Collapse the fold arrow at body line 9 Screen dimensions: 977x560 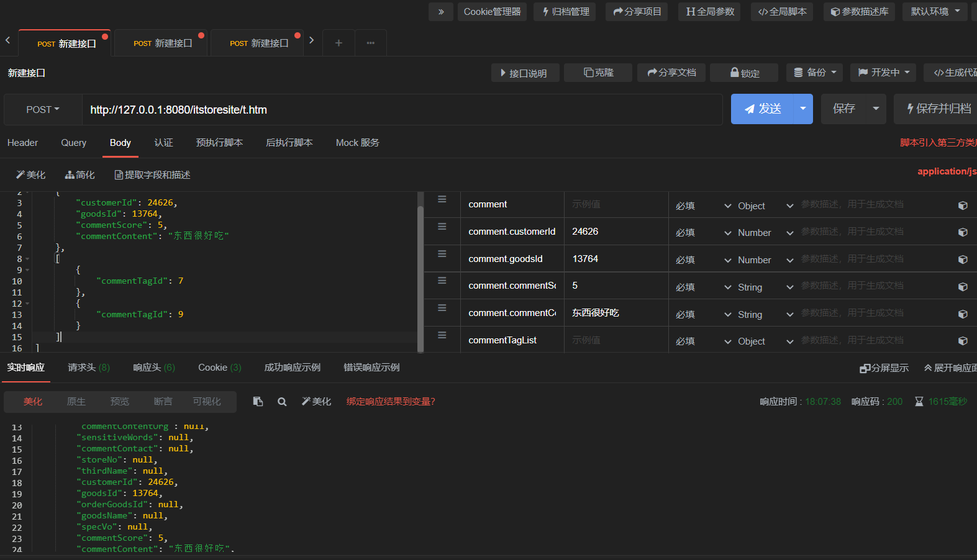tap(27, 270)
